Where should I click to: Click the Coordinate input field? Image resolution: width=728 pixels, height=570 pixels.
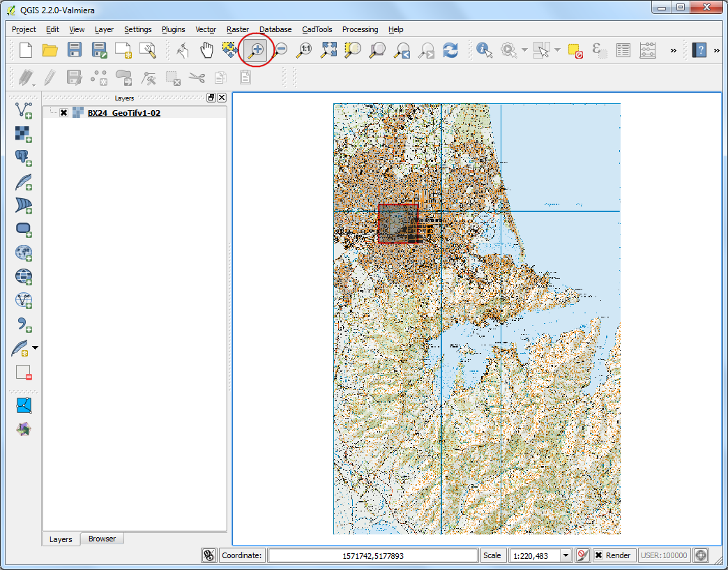[x=372, y=555]
